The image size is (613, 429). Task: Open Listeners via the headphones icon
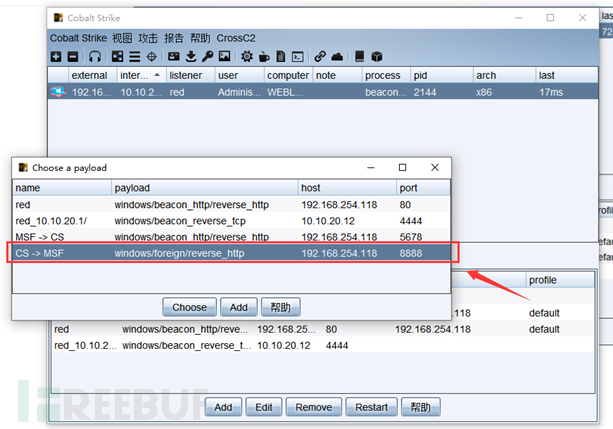[95, 57]
